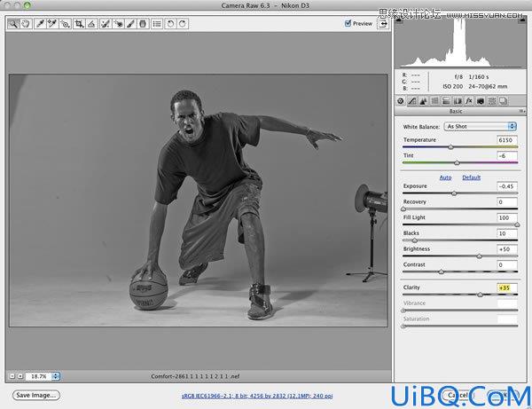Open the White Balance As Shot dropdown
The height and width of the screenshot is (409, 532).
(480, 126)
